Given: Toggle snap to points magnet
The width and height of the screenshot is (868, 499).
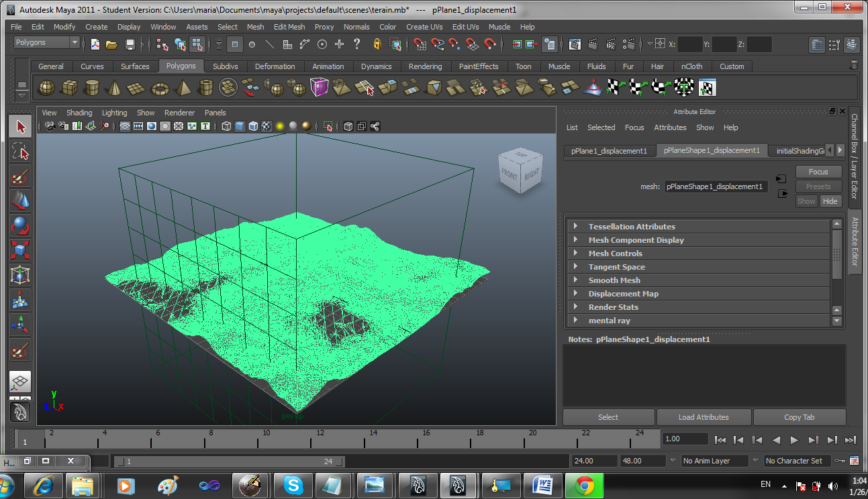Looking at the screenshot, I should click(x=456, y=44).
